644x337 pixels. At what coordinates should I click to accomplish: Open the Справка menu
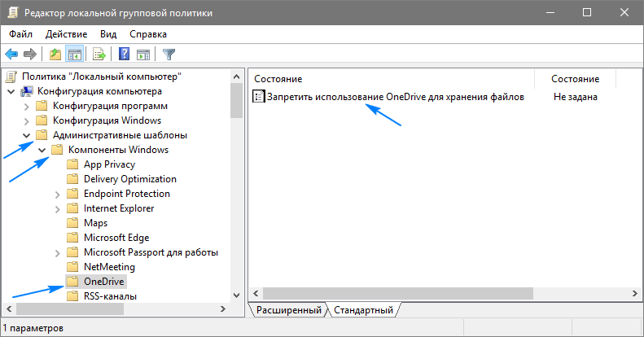point(148,34)
